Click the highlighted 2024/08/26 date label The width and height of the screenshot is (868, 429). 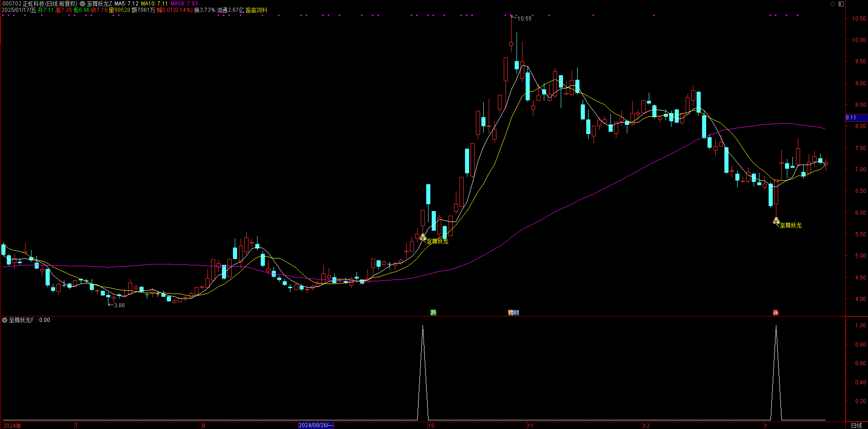point(316,425)
